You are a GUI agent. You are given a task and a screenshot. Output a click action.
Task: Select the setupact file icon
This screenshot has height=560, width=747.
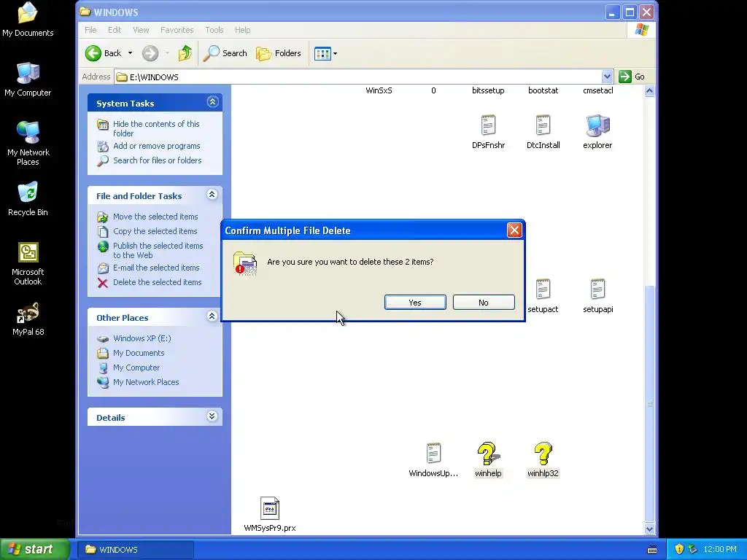[543, 289]
